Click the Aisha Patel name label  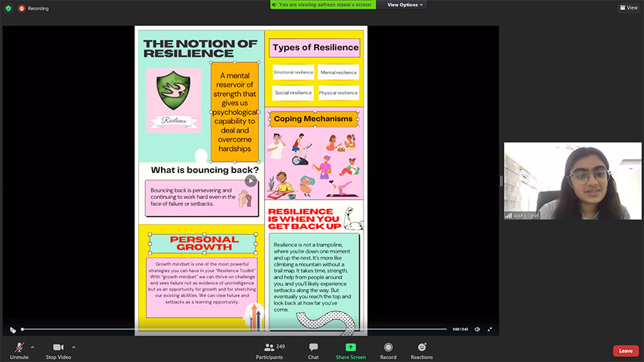(x=526, y=215)
